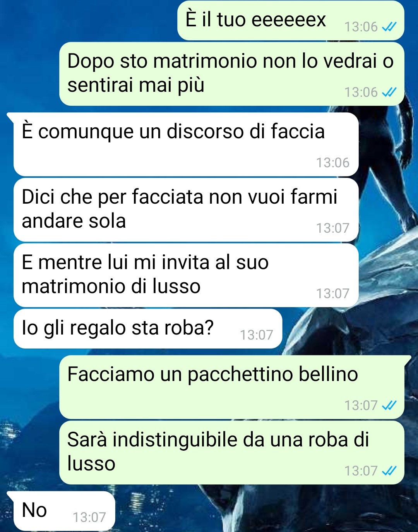Tap the 'È il tuo eeeeeex' message bubble
Viewport: 418px width, 532px height.
click(x=291, y=20)
